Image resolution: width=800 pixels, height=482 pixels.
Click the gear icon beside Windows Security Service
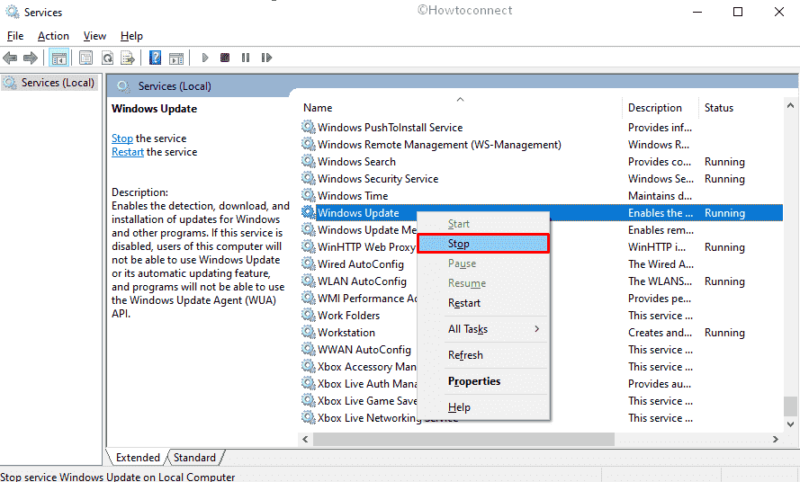tap(308, 178)
